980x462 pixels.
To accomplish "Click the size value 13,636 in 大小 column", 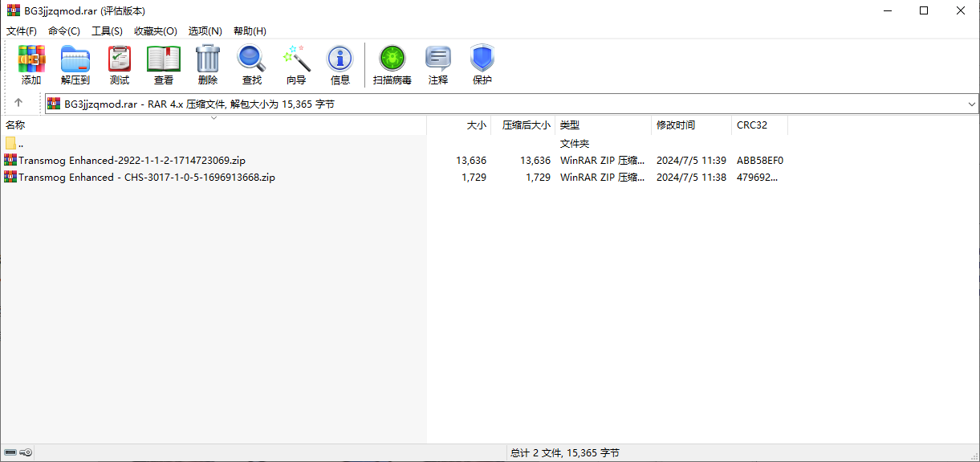I will [x=471, y=161].
